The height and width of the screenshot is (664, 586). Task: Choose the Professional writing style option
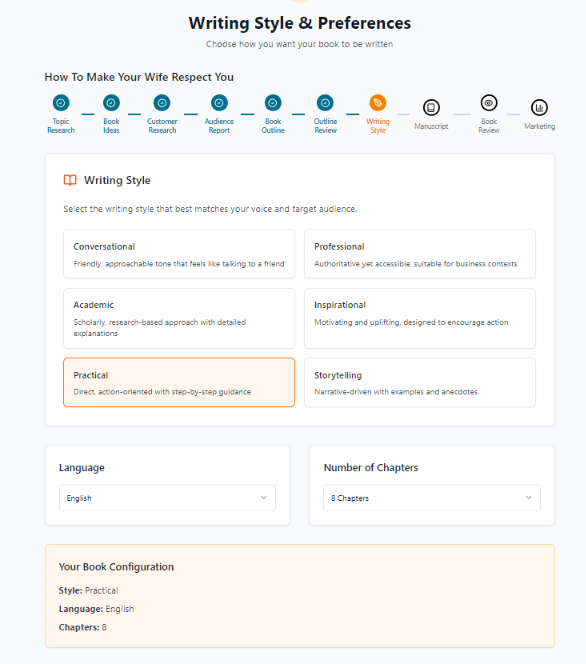[420, 254]
